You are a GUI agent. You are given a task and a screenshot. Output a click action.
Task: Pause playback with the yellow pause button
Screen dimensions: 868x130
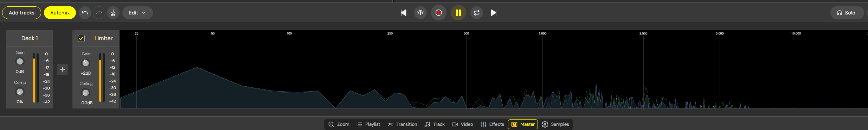(x=458, y=13)
